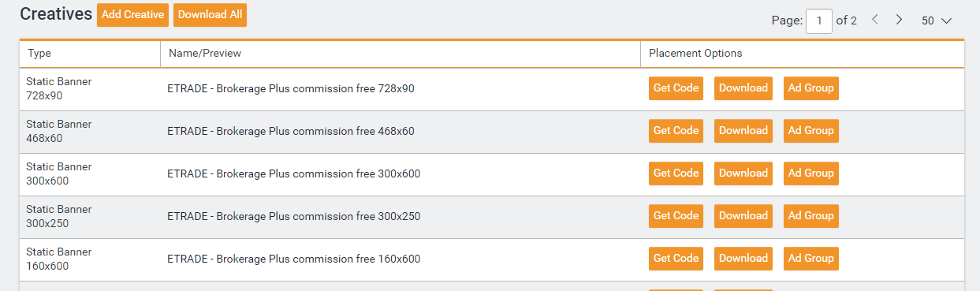The height and width of the screenshot is (291, 980).
Task: Select the ETRADE commission free 300x250 creative name
Action: point(293,217)
